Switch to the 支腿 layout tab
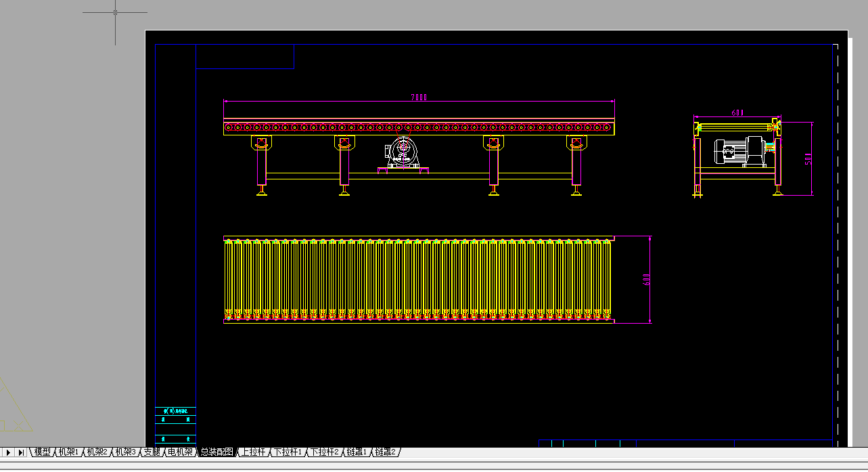 tap(152, 452)
